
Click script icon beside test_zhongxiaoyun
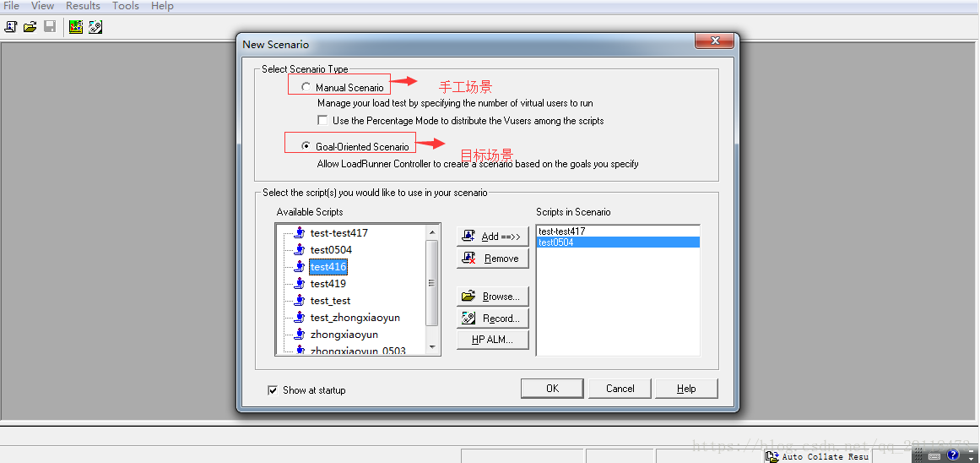pyautogui.click(x=300, y=317)
